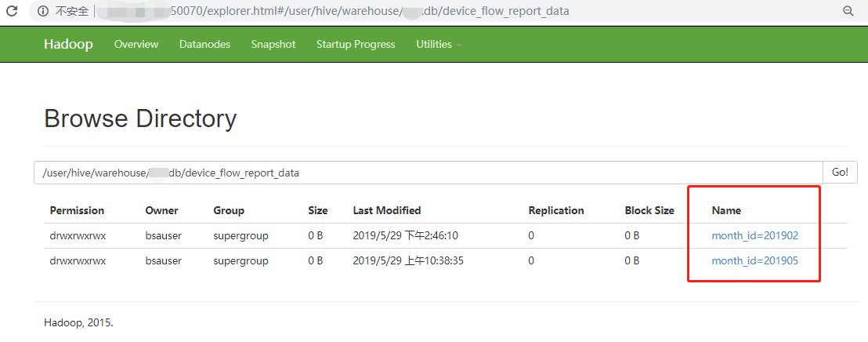Click the Go! button
868x342 pixels.
coord(840,173)
